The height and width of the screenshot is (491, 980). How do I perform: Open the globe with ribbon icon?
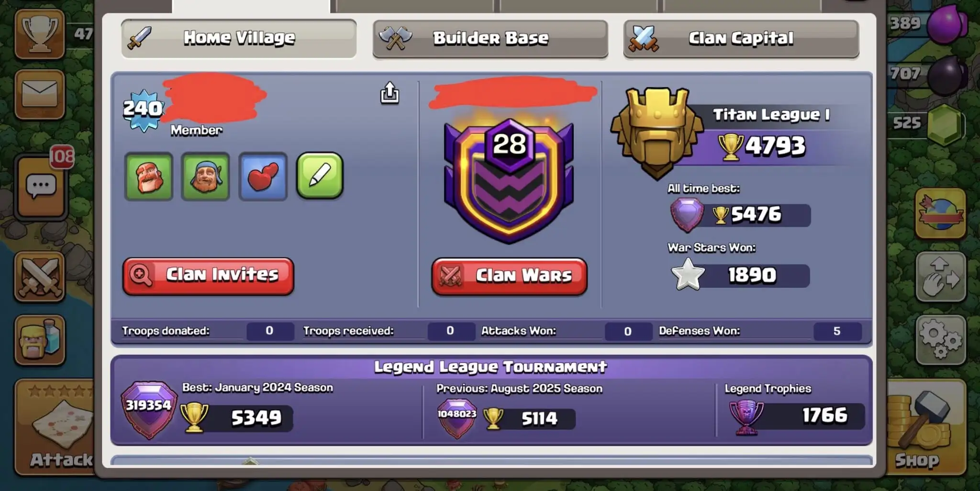coord(941,213)
